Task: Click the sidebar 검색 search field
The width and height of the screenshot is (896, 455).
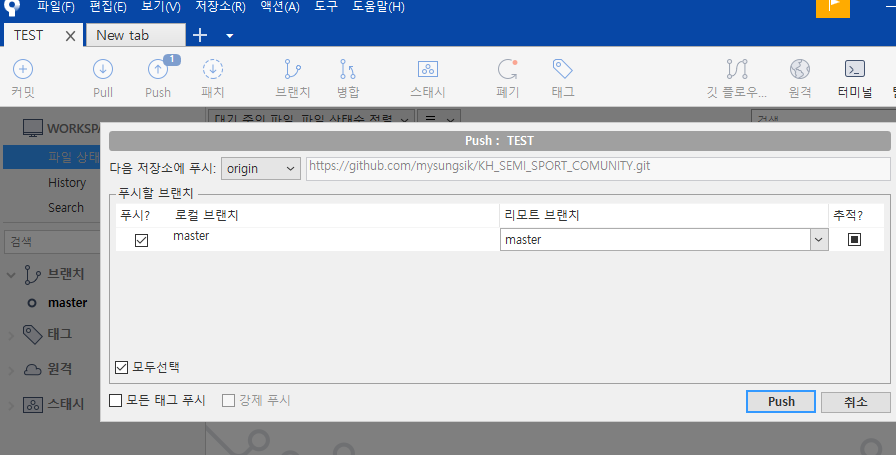Action: tap(53, 242)
